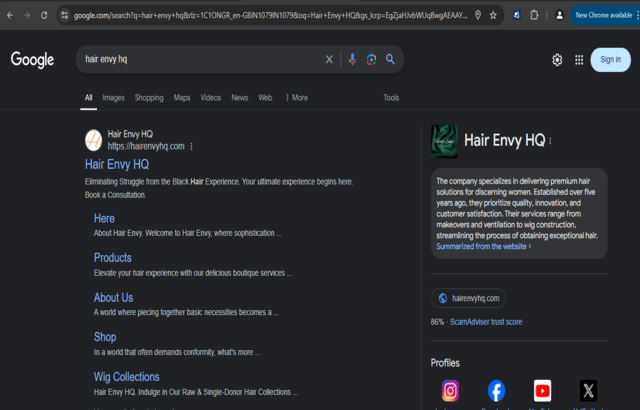The image size is (640, 410).
Task: Open the Google apps grid
Action: [578, 60]
